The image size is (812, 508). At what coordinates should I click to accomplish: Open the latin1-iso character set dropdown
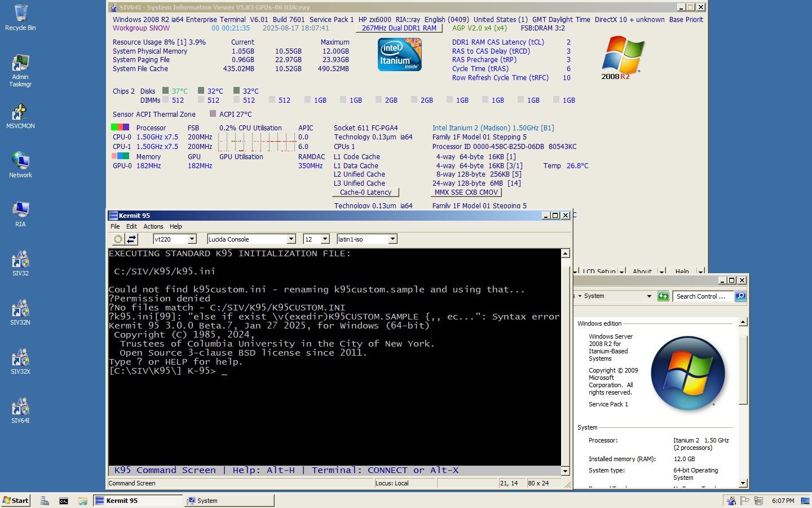pyautogui.click(x=393, y=239)
